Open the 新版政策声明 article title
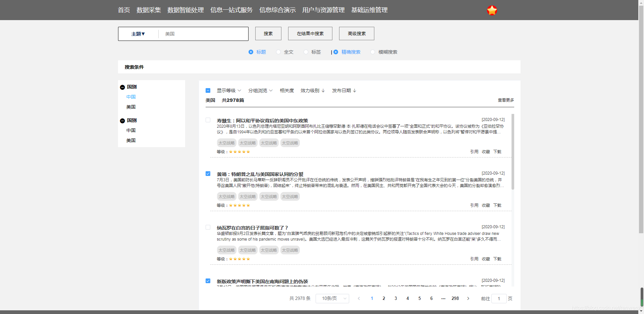 [262, 281]
